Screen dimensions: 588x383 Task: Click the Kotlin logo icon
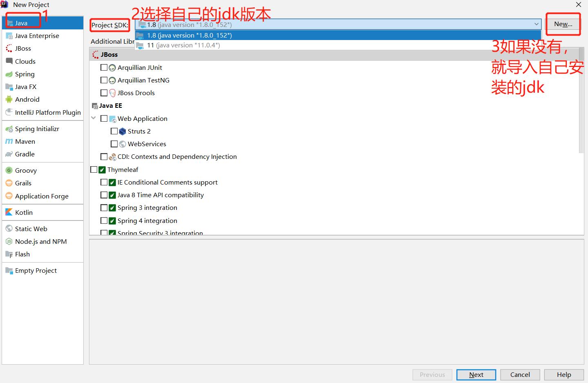(9, 212)
